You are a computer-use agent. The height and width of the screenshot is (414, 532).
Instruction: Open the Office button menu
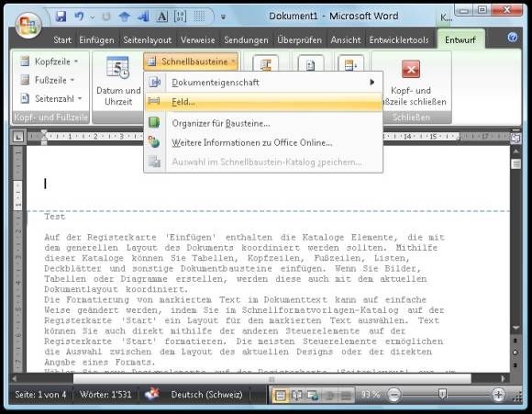tap(28, 26)
